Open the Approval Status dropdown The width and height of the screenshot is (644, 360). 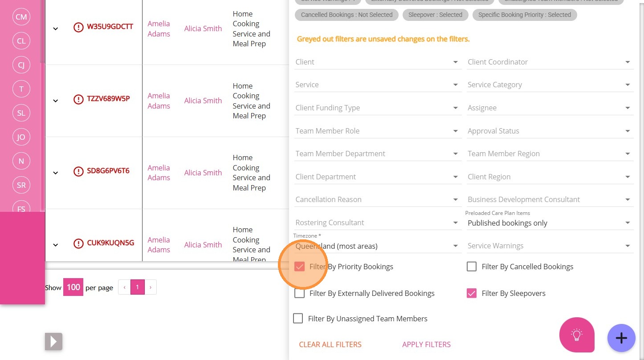pos(550,131)
